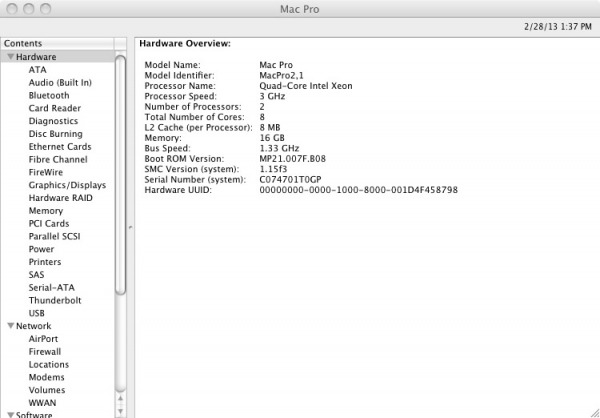
Task: Close the Mac Pro window
Action: (x=11, y=9)
